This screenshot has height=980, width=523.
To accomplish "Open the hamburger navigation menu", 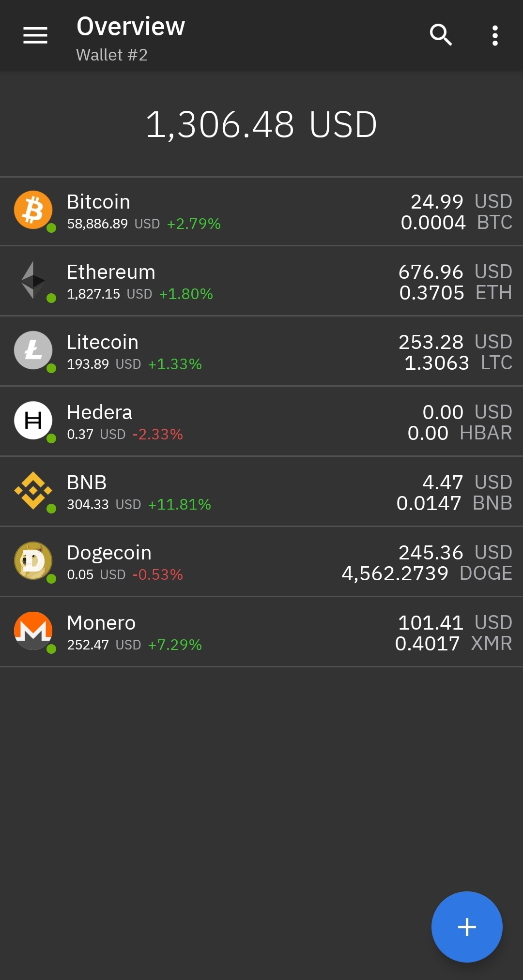I will [35, 35].
